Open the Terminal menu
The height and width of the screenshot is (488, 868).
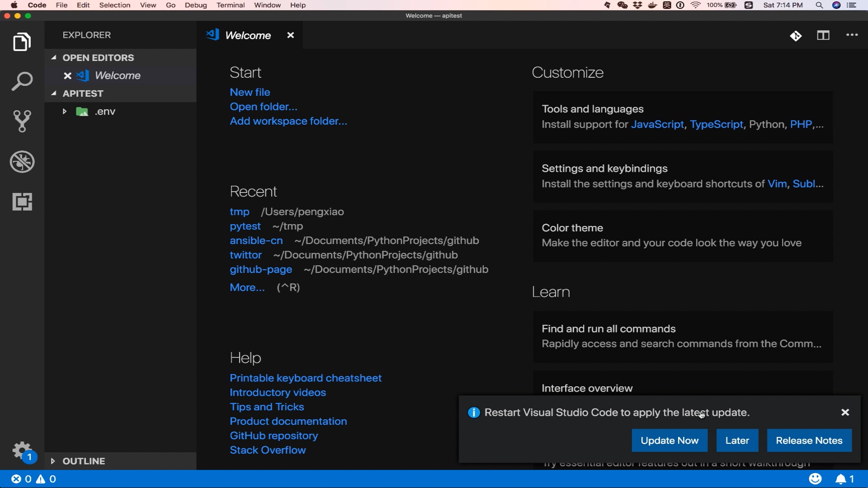coord(230,5)
